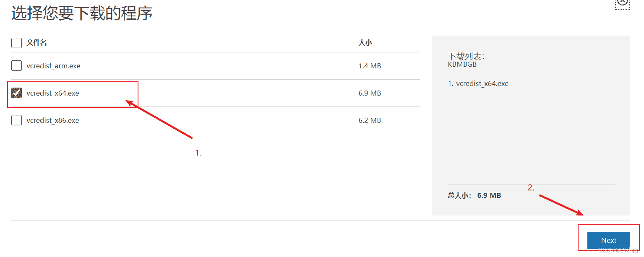Screen dimensions: 644x257
Task: Click the vcredist_x86.exe file name label
Action: point(52,120)
